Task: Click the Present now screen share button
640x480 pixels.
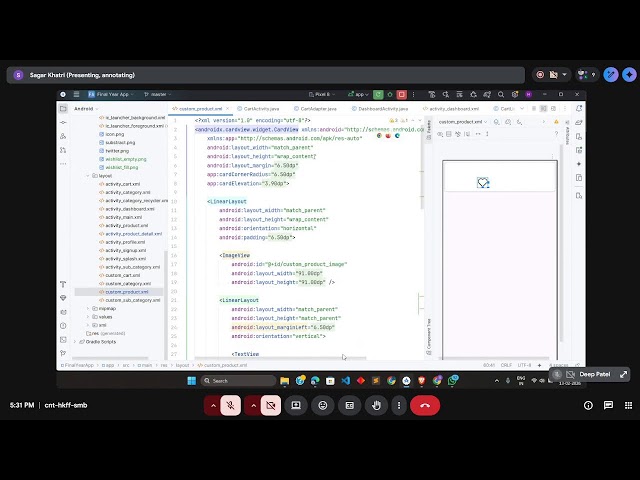Action: tap(296, 405)
